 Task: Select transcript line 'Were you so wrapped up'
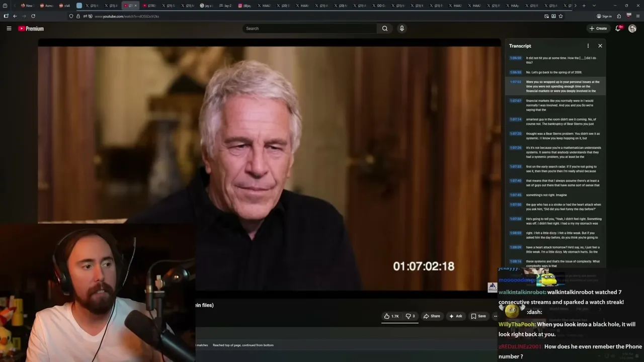(x=555, y=86)
